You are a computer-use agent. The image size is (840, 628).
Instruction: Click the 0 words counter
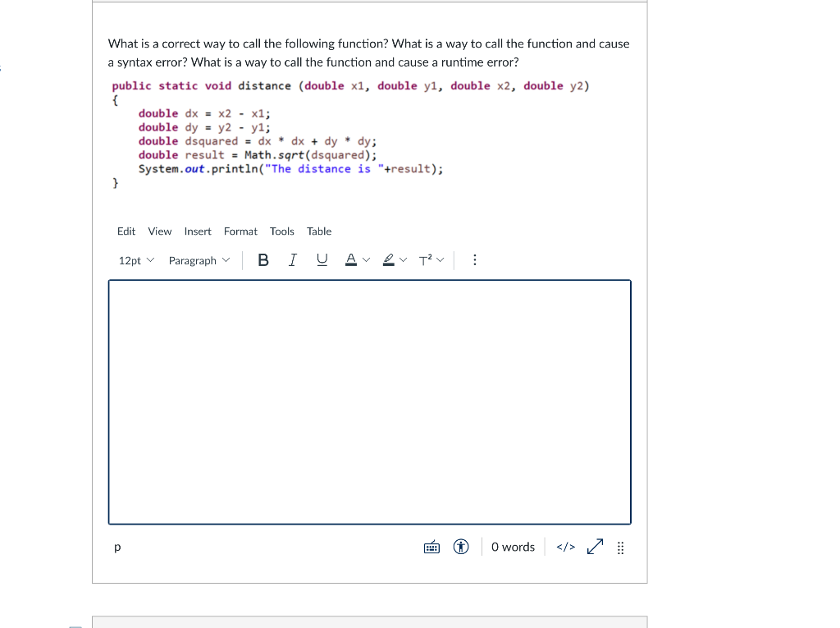[x=513, y=547]
